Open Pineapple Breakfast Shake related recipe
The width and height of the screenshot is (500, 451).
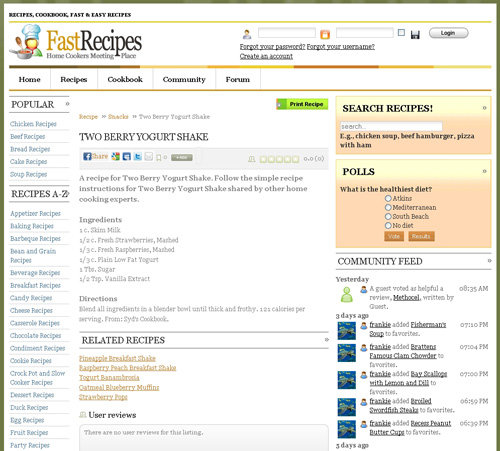coord(117,358)
